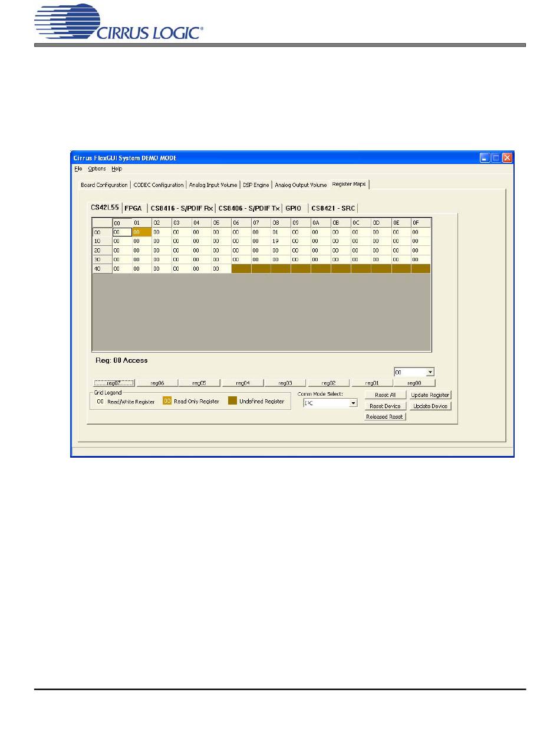Click the undefined register cell at row 40, column 06
This screenshot has width=560, height=736.
[x=241, y=269]
